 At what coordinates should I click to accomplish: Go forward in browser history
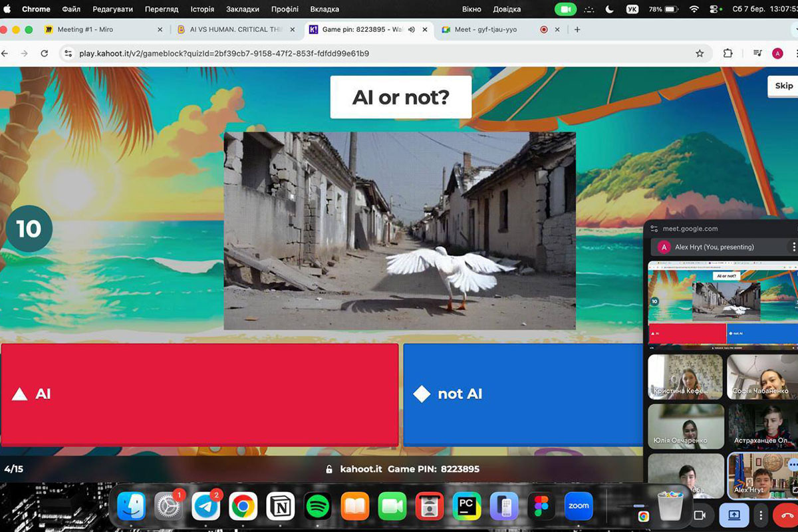coord(25,53)
